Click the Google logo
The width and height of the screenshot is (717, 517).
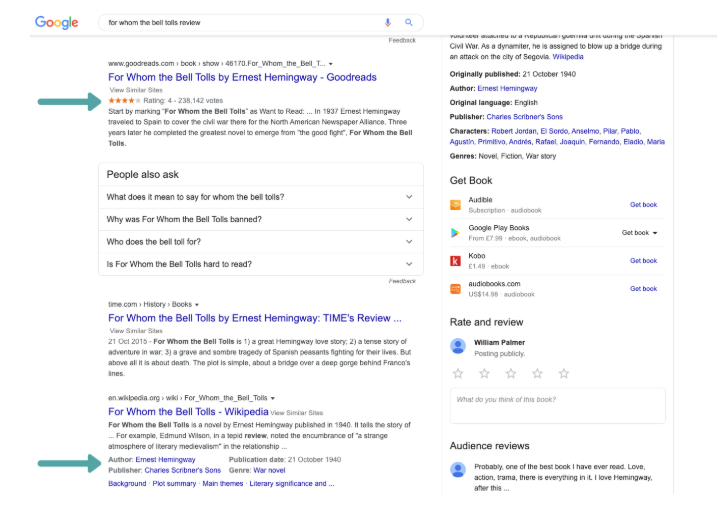point(56,22)
